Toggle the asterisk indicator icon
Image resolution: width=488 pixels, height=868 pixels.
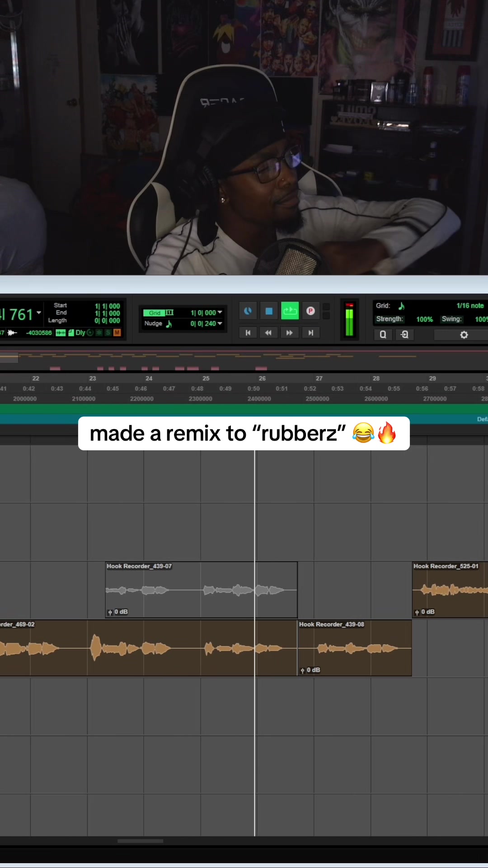99,333
